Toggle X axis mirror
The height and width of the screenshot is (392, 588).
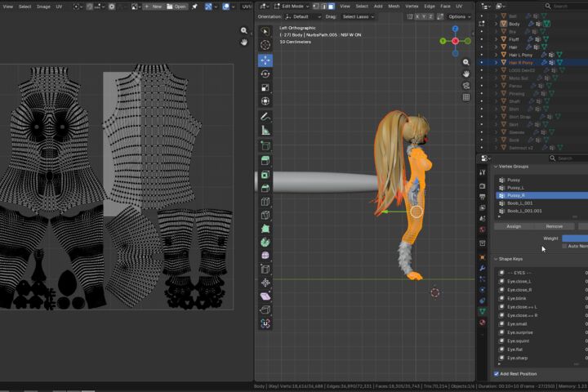click(417, 16)
